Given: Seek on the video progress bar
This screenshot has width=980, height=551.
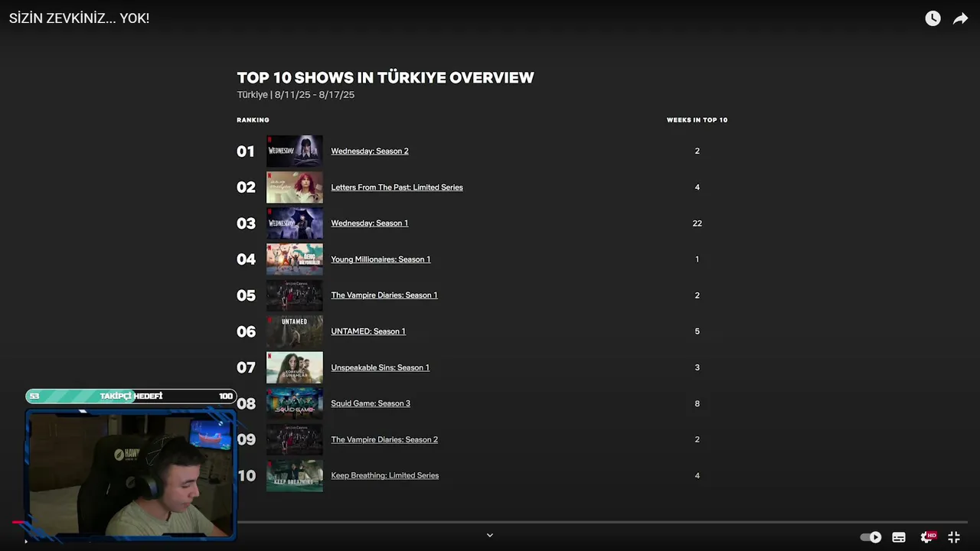Looking at the screenshot, I should click(490, 523).
